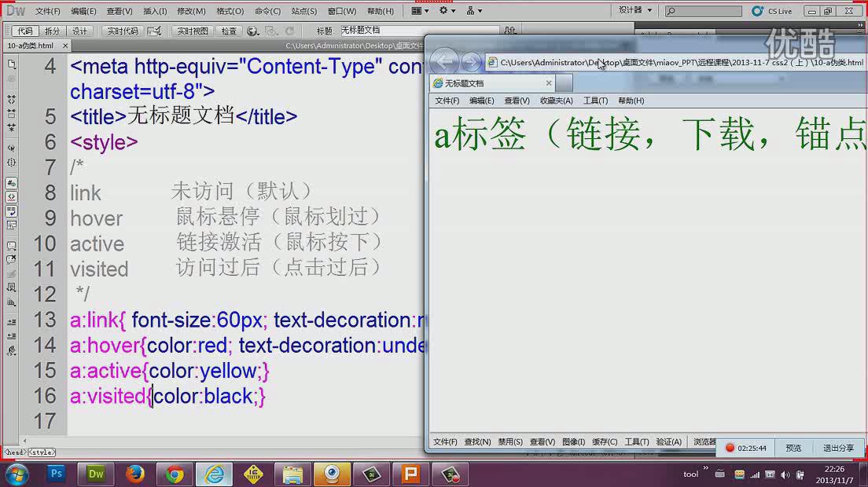Image resolution: width=868 pixels, height=487 pixels.
Task: Open the 插入(I) menu in Dreamweaver
Action: click(x=155, y=11)
